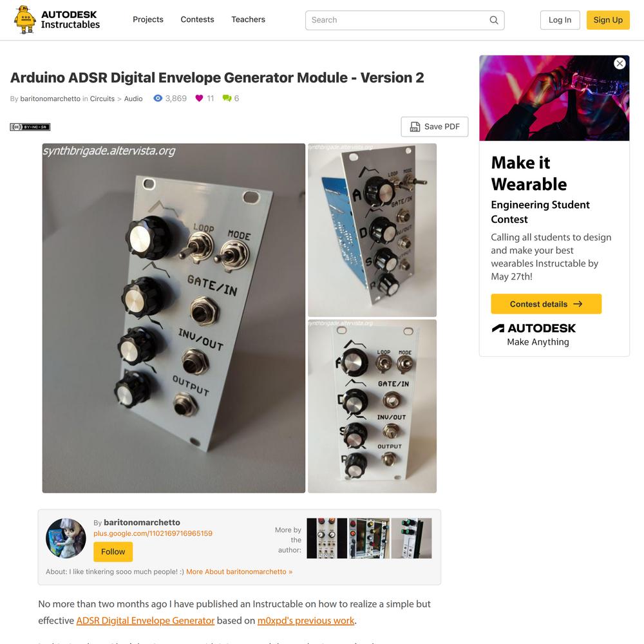The image size is (644, 644).
Task: Open the ADSR Digital Envelope Generator link
Action: pyautogui.click(x=146, y=620)
